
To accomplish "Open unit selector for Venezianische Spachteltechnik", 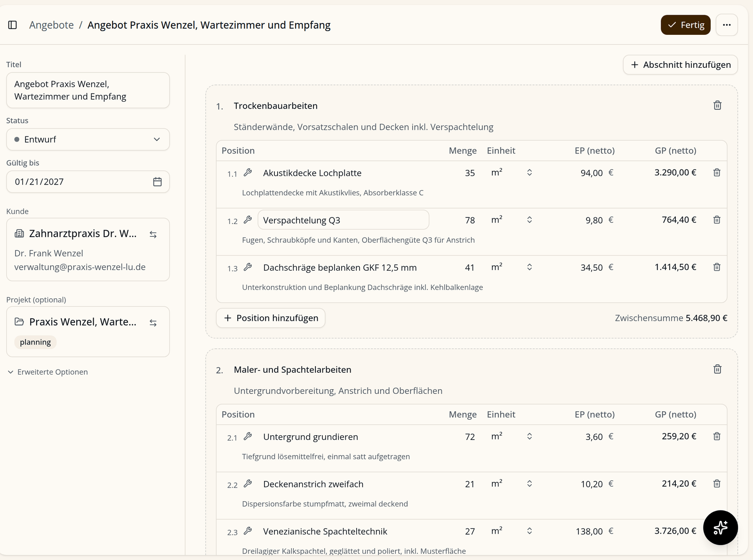I will pos(512,531).
